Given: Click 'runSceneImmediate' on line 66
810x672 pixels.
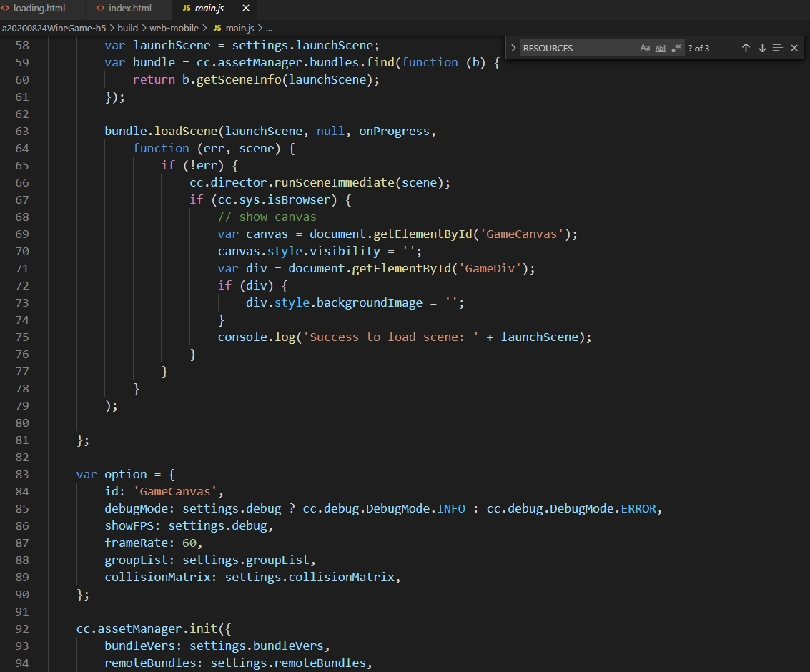Looking at the screenshot, I should click(335, 183).
